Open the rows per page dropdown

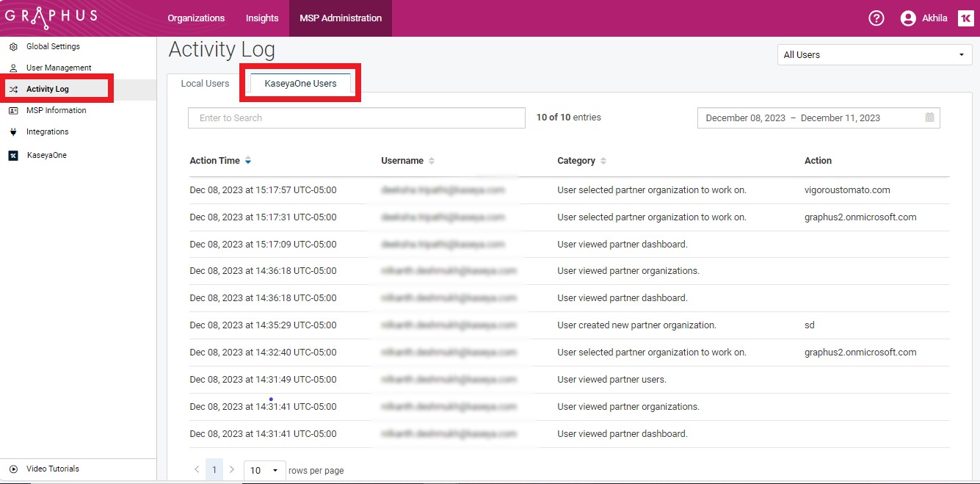click(x=264, y=470)
